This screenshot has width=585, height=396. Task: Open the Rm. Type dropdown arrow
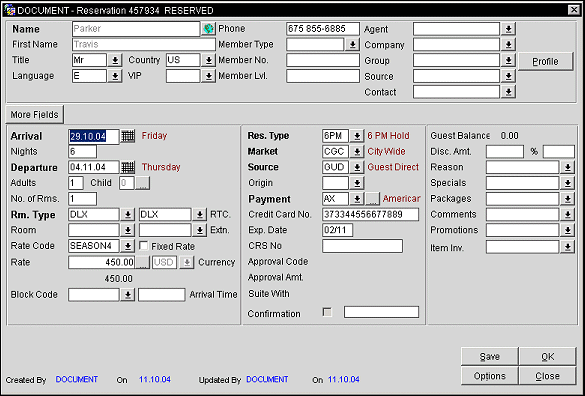[x=128, y=215]
